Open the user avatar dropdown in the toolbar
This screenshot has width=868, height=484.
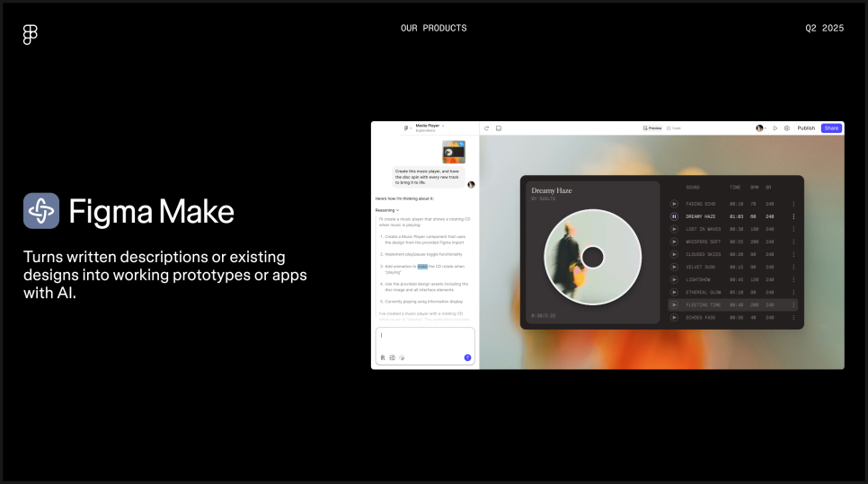[x=761, y=128]
